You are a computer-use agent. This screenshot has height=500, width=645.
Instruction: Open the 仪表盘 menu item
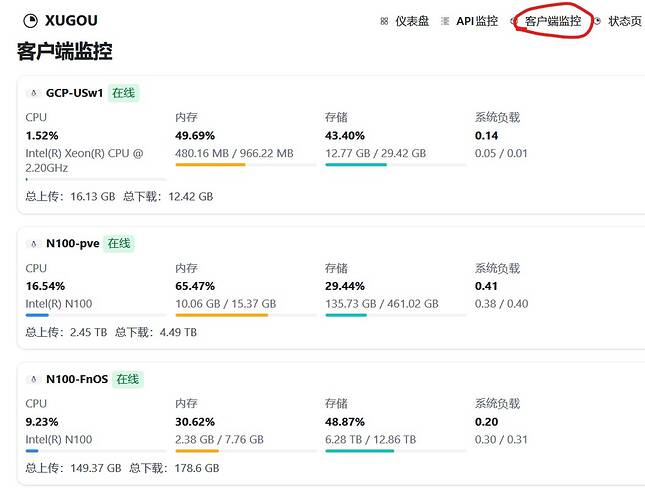tap(412, 21)
